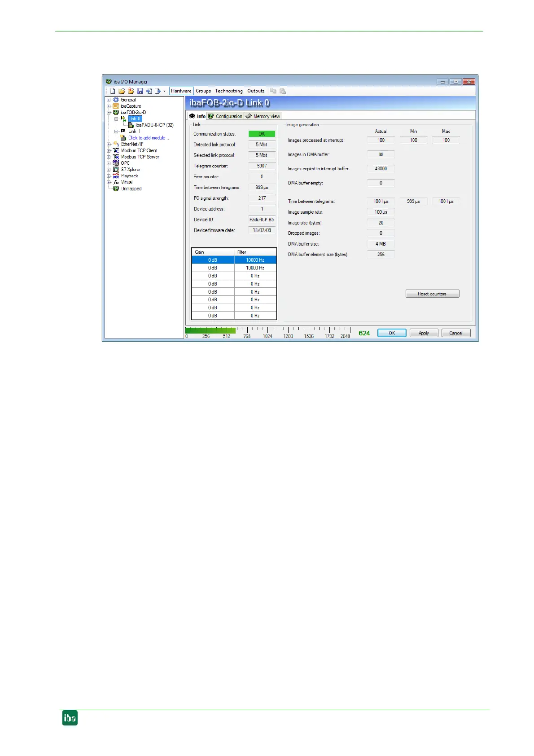Screen dimensions: 534x756
Task: Click the OK button
Action: 392,333
